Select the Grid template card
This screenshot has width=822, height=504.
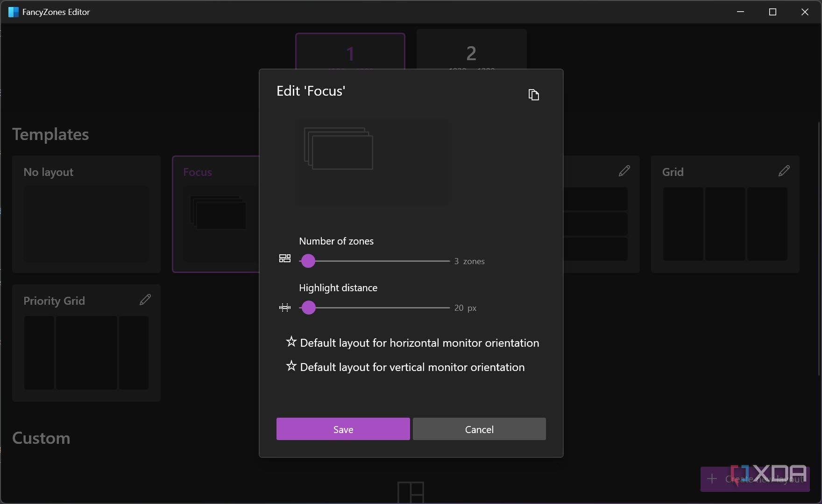point(725,214)
